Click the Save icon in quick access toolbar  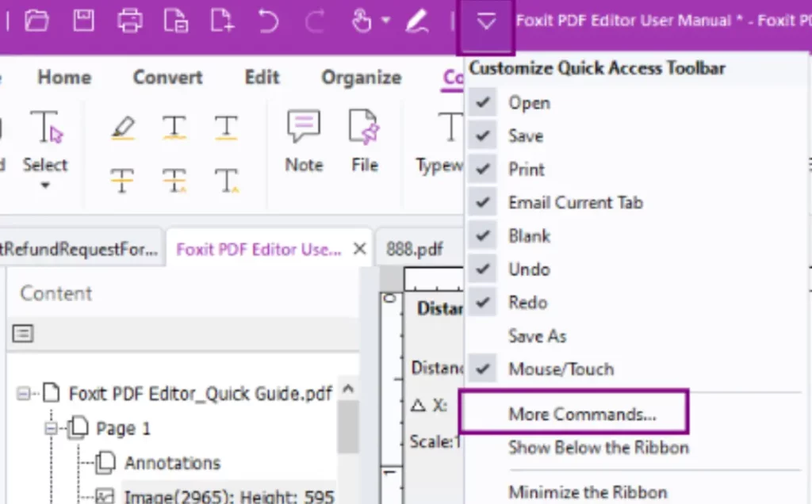[x=83, y=21]
